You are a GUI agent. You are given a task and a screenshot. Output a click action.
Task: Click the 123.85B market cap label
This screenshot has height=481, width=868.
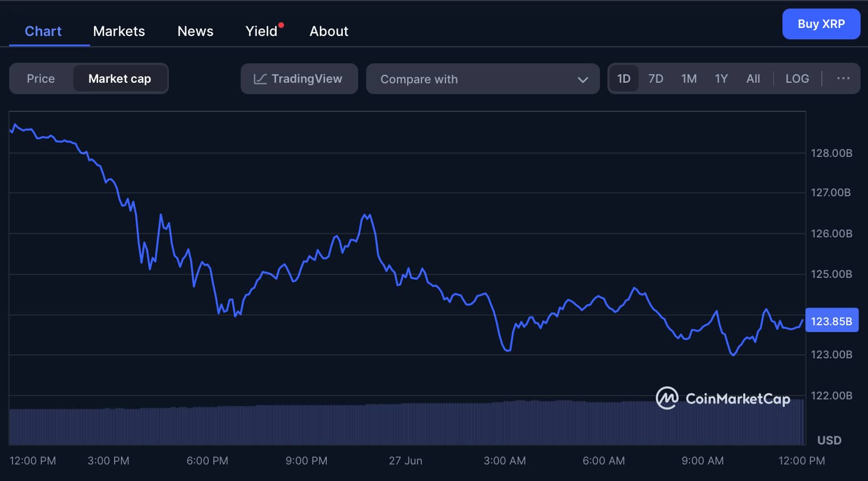(x=832, y=320)
